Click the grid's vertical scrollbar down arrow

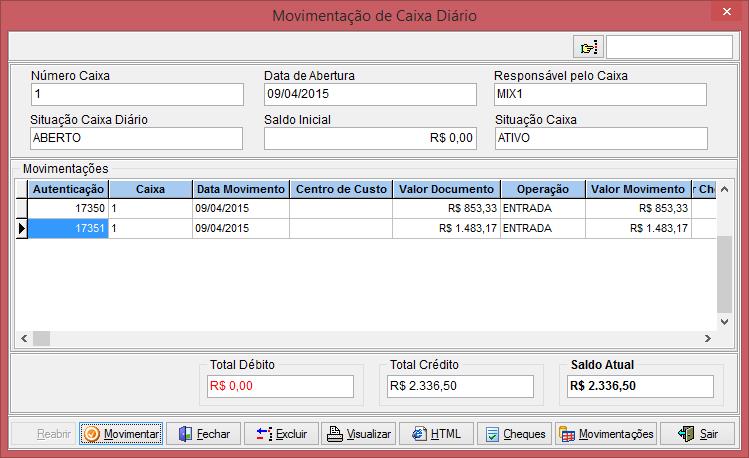pos(725,323)
